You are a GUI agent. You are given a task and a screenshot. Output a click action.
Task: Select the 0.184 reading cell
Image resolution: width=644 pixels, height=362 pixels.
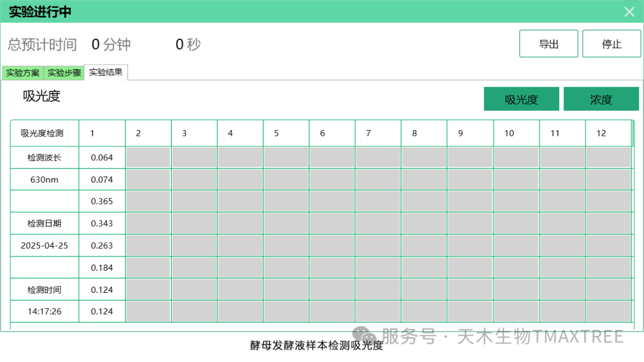click(x=102, y=268)
